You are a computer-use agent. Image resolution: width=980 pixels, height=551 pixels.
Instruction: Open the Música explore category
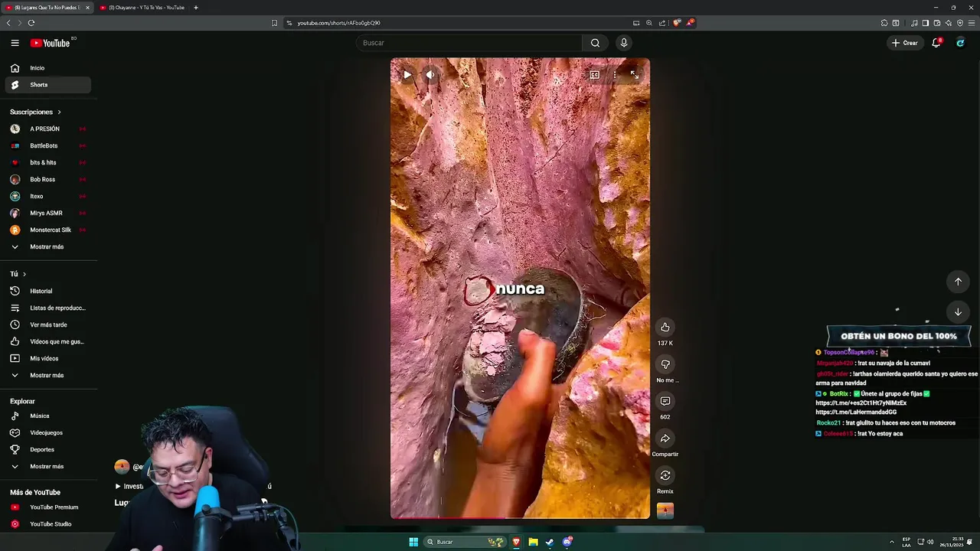(x=47, y=416)
